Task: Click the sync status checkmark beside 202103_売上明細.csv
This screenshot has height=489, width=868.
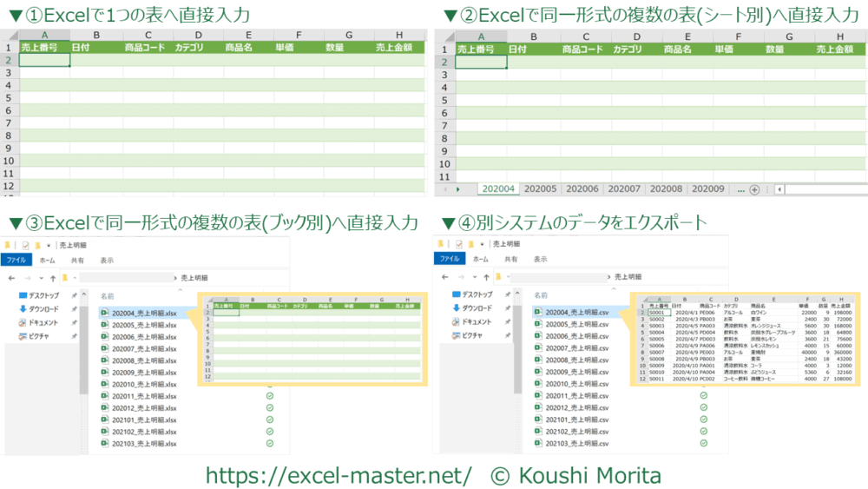Action: tap(703, 443)
